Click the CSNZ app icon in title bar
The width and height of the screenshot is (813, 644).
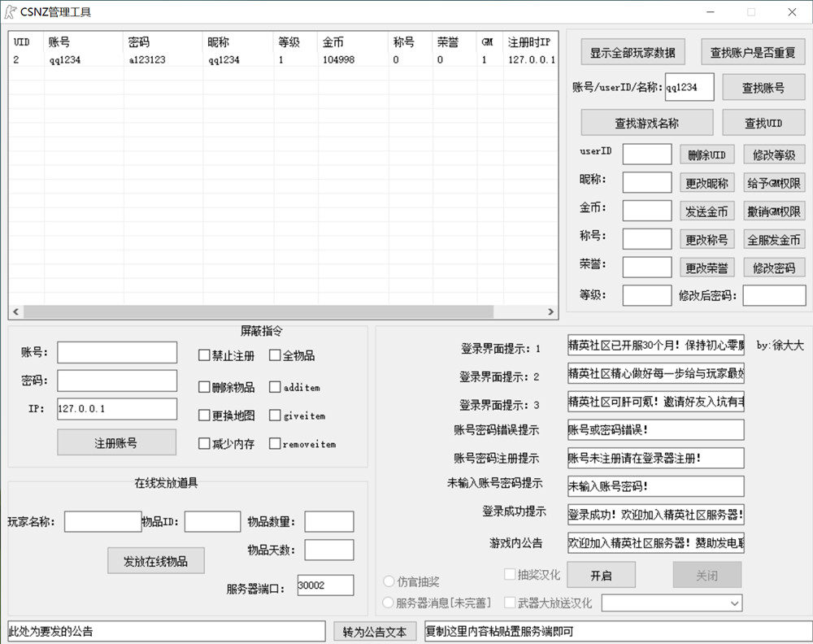pos(11,11)
